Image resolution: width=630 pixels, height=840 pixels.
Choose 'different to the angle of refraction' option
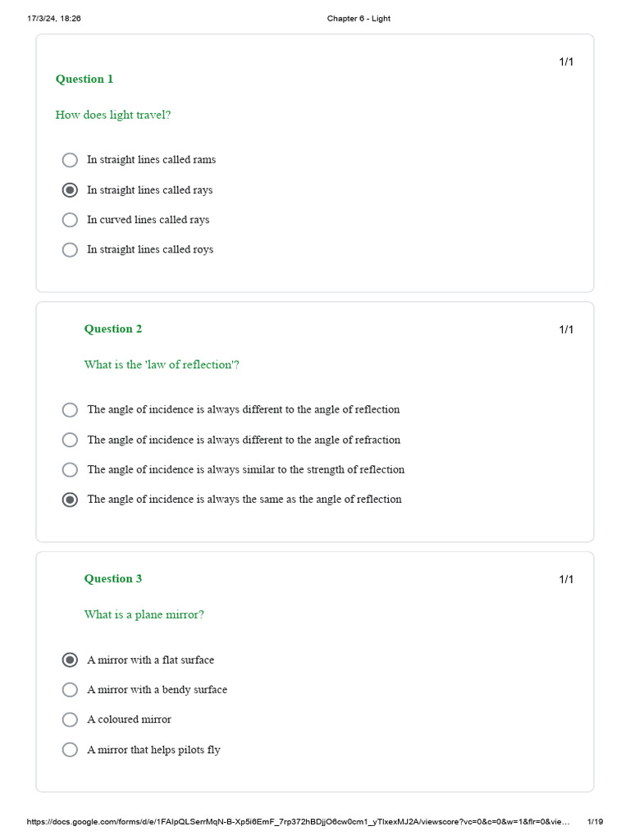tap(71, 440)
